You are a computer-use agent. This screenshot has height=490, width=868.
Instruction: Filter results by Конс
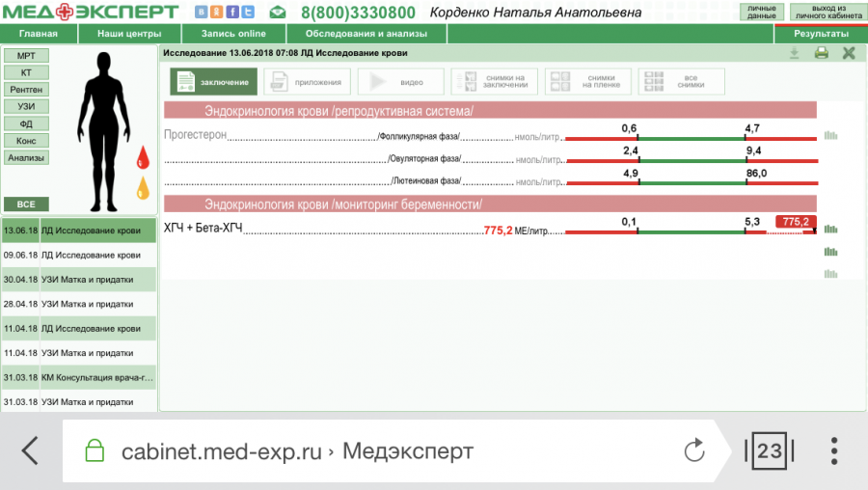26,141
